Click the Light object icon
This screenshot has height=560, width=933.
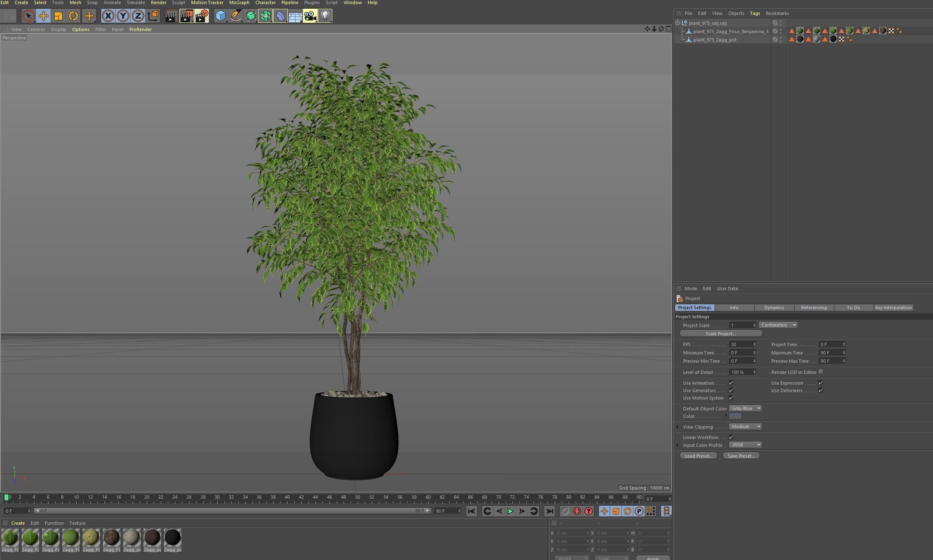(x=325, y=16)
